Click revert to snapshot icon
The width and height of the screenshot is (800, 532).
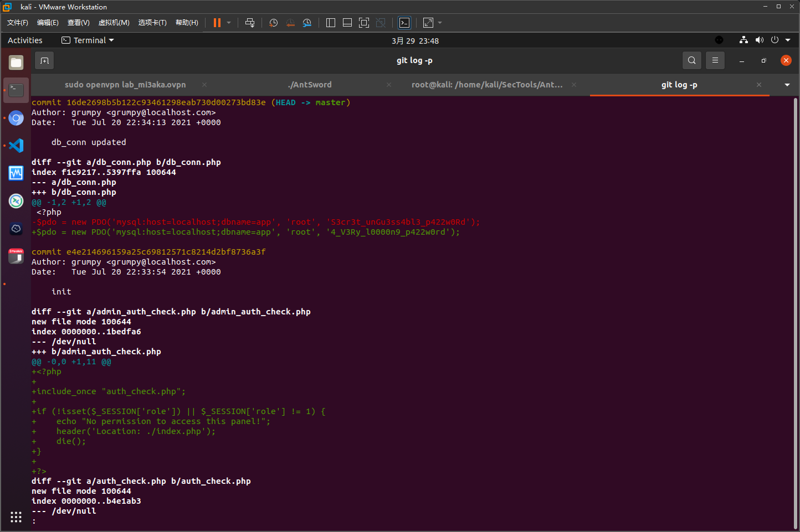(290, 23)
